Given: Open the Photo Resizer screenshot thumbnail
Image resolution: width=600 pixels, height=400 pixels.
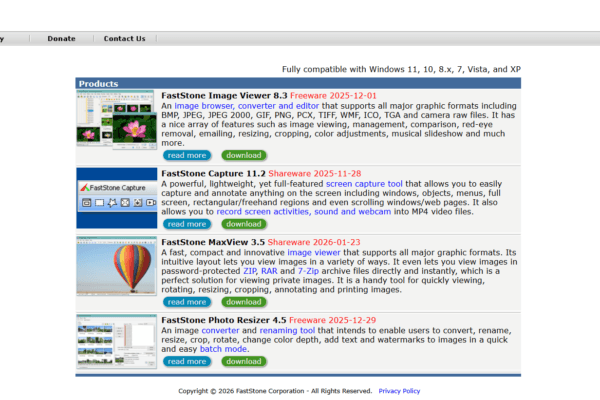Looking at the screenshot, I should click(117, 341).
